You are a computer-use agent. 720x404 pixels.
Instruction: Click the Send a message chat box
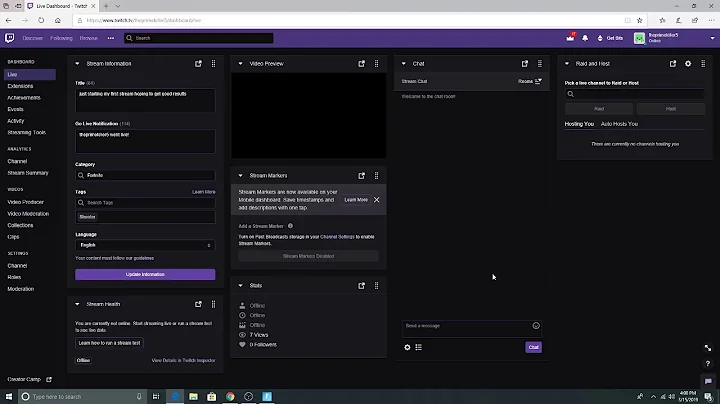click(x=472, y=329)
